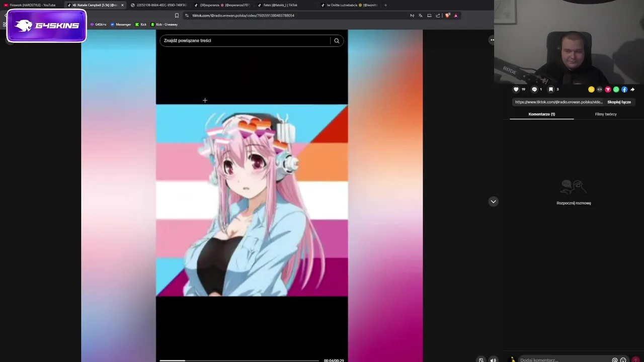Save the video with the bookmark icon
This screenshot has width=644, height=362.
point(551,89)
